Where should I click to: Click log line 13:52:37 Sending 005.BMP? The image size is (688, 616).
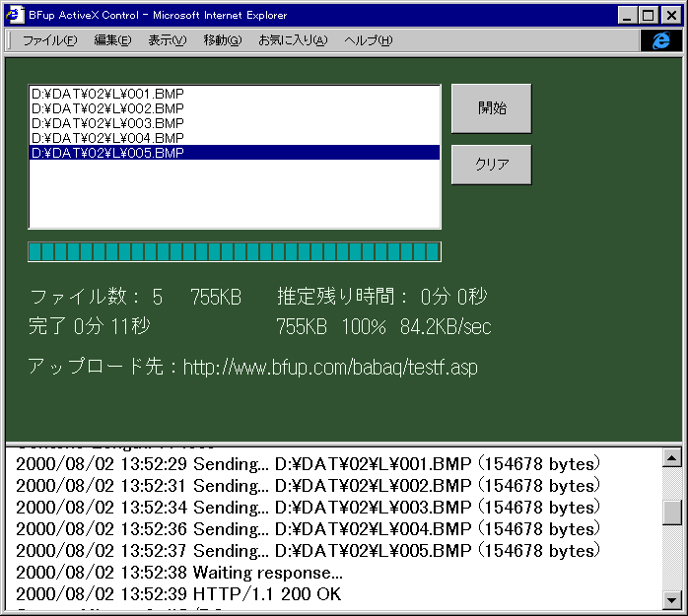308,551
